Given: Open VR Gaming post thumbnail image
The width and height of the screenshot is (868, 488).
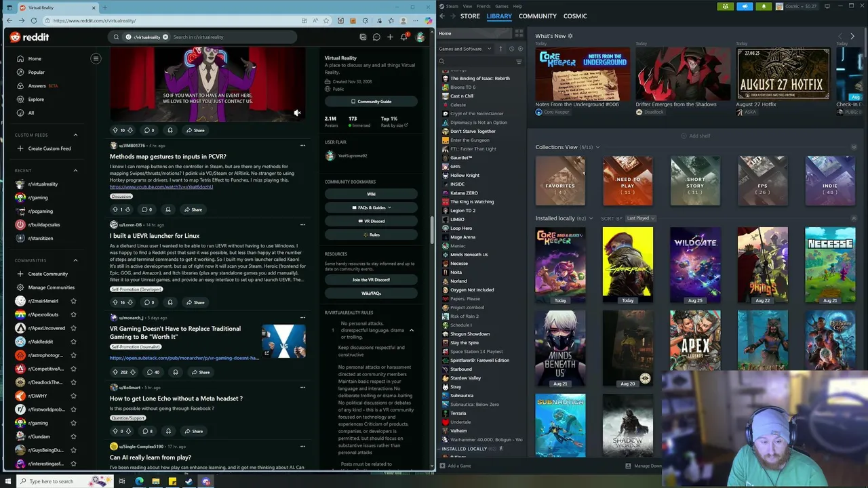Looking at the screenshot, I should 283,341.
